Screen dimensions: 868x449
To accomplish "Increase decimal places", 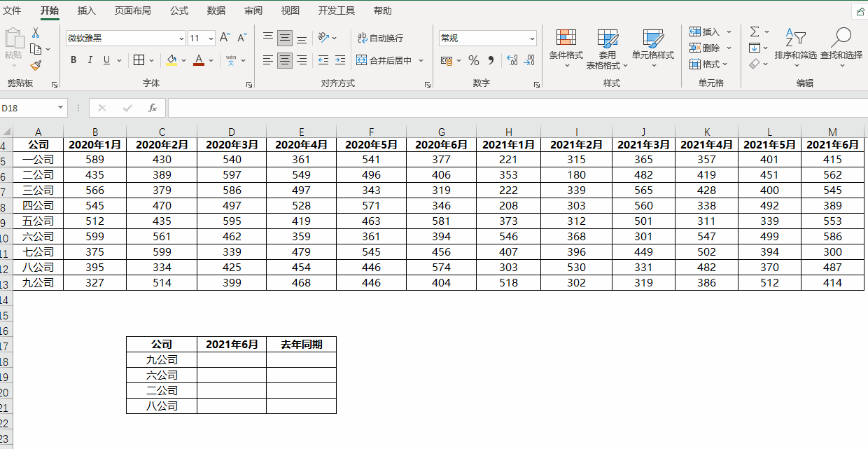I will pos(512,60).
